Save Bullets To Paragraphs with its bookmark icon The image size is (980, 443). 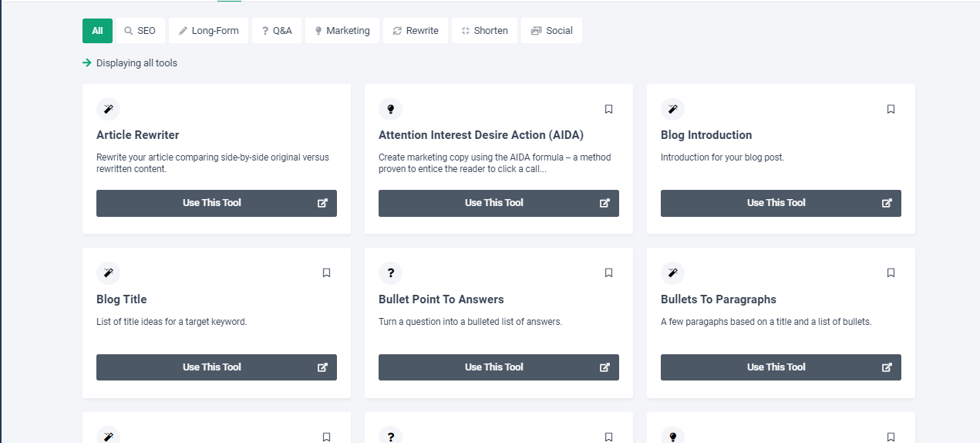891,273
